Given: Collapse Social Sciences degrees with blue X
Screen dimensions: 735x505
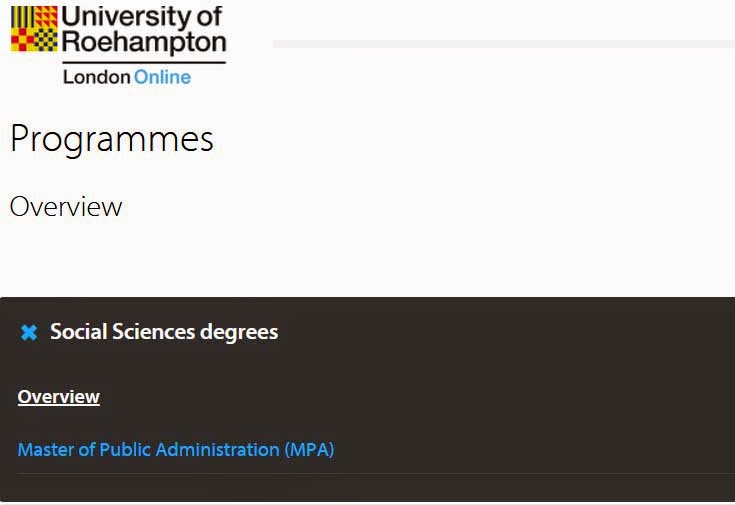Looking at the screenshot, I should pos(29,332).
